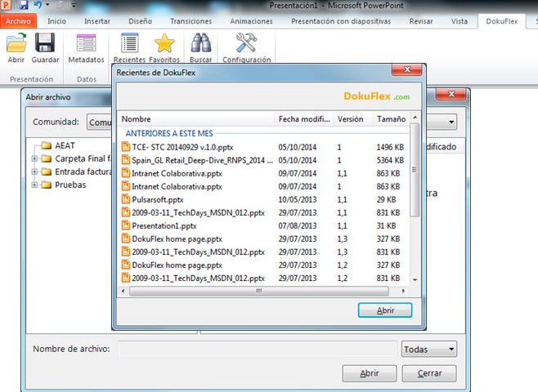The height and width of the screenshot is (392, 538).
Task: Click Abrir button in Recientes de DokuFlex
Action: point(385,310)
